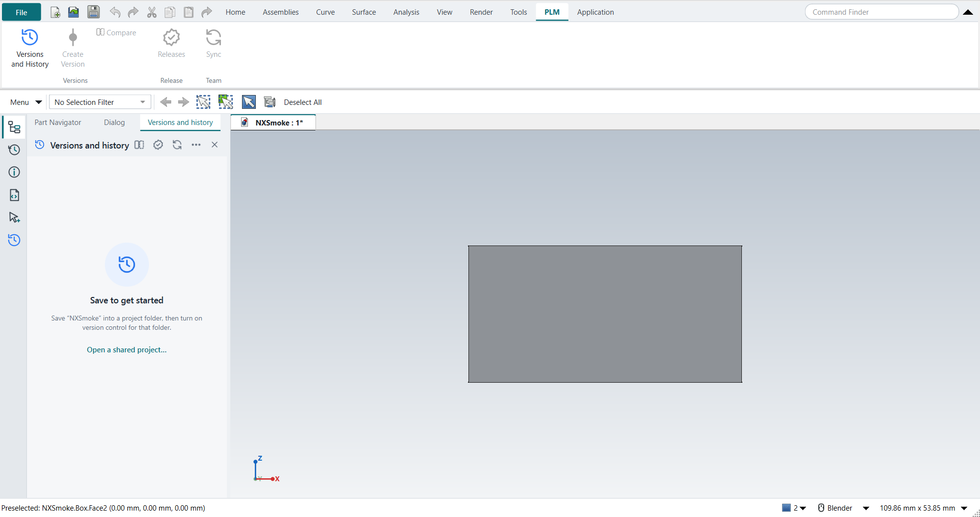Click the Copy icon in quick toolbar
Image resolution: width=980 pixels, height=517 pixels.
coord(170,12)
